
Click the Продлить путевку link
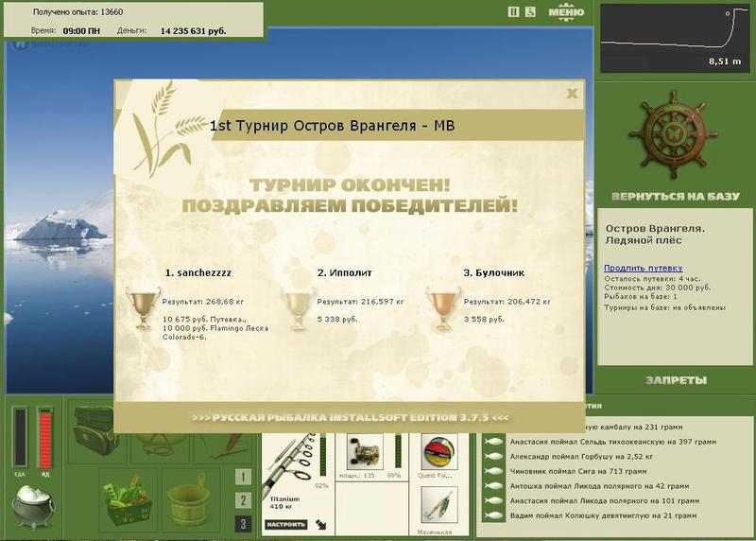pyautogui.click(x=644, y=268)
